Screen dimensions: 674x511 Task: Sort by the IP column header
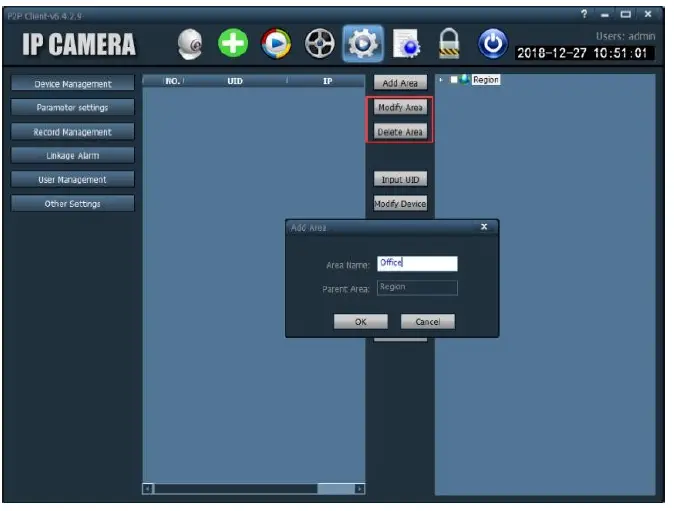coord(328,81)
